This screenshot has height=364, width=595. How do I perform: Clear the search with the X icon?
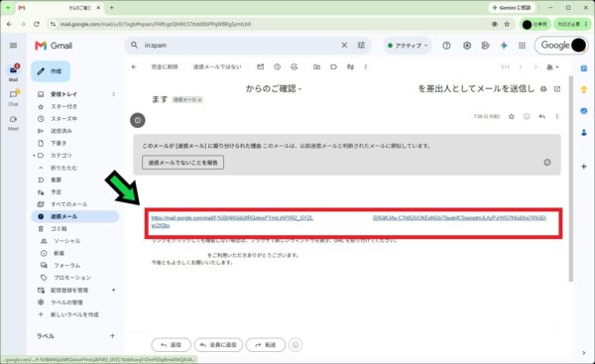(x=344, y=46)
